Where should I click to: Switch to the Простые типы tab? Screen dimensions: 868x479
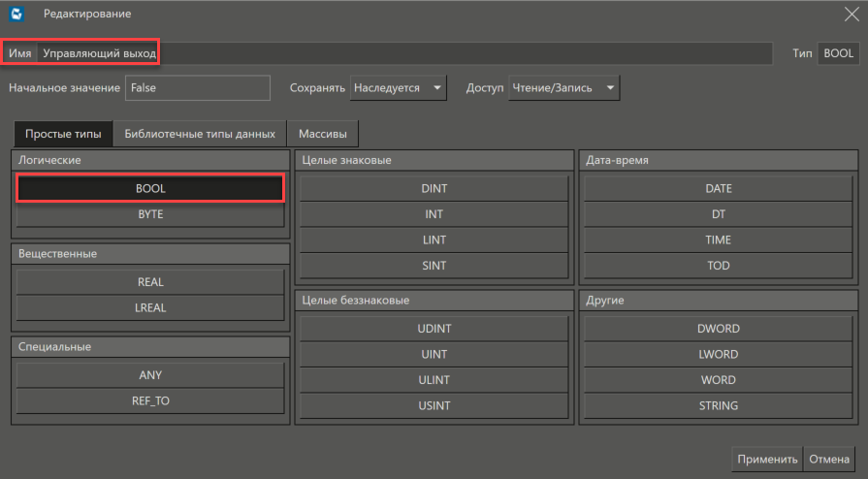pyautogui.click(x=63, y=134)
